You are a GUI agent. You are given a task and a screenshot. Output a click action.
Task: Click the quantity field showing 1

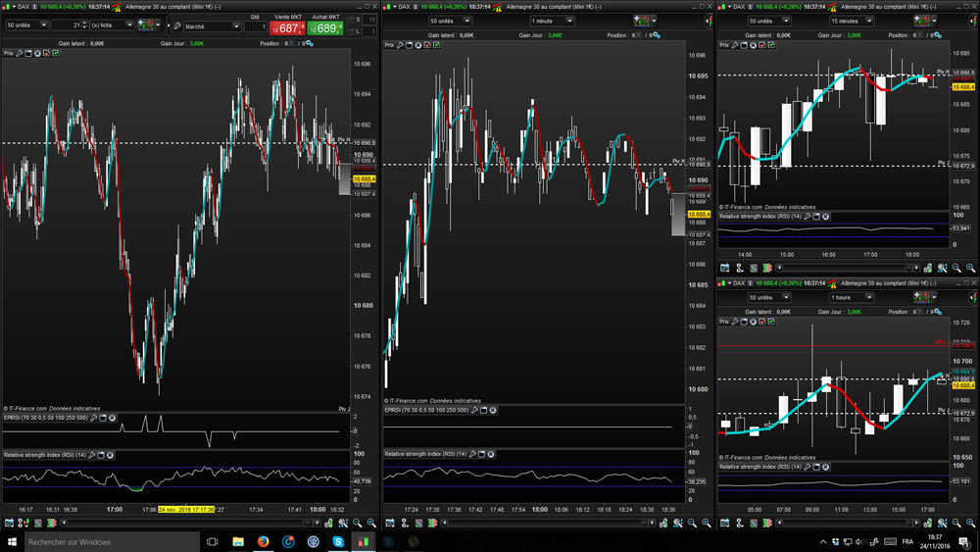click(x=255, y=27)
